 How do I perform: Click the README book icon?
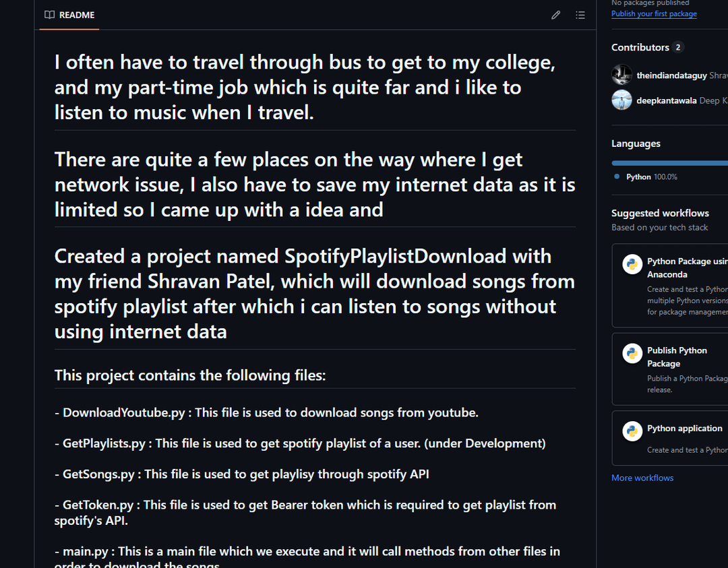[x=49, y=15]
